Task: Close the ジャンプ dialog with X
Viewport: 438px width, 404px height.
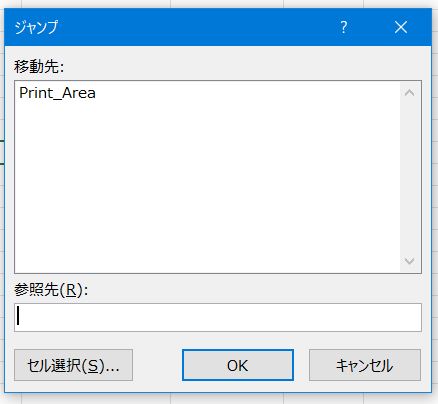Action: (401, 27)
